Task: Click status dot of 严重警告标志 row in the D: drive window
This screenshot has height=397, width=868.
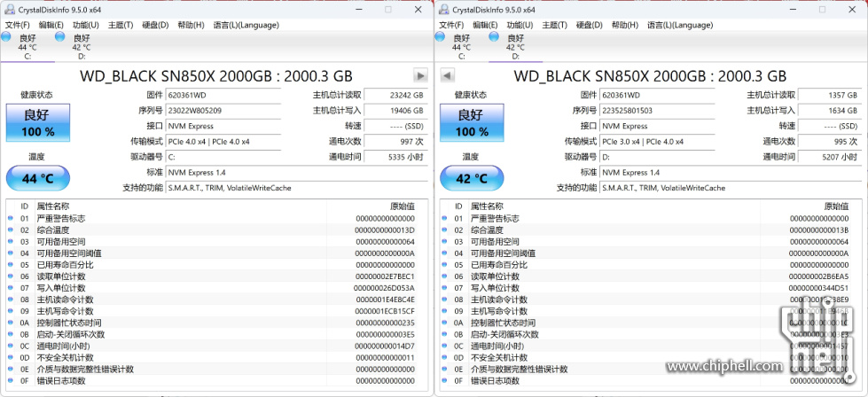Action: (x=444, y=218)
